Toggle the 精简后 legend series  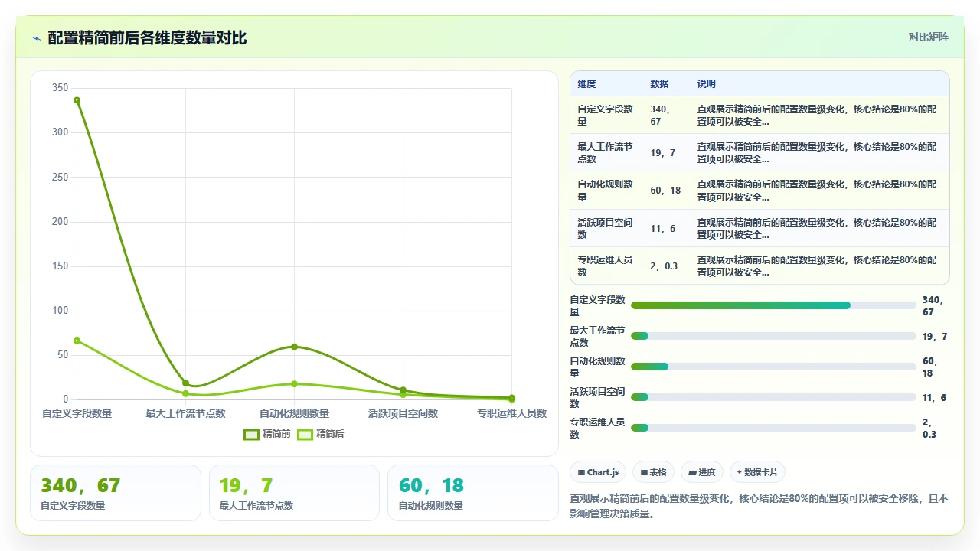pos(321,434)
